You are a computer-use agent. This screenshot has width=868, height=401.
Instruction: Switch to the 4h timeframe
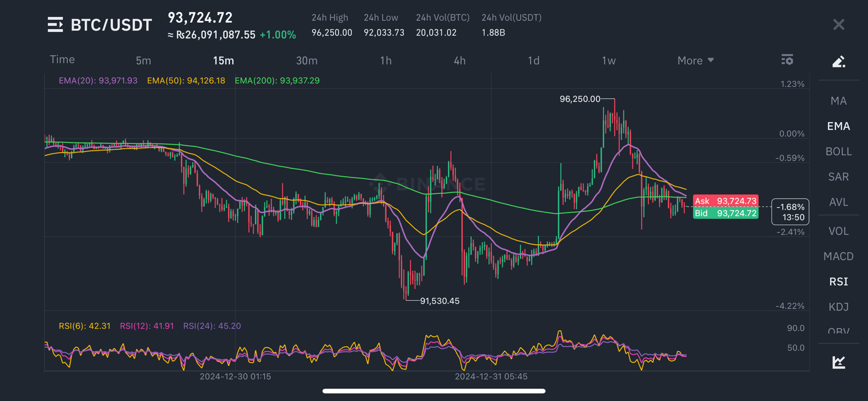tap(460, 61)
